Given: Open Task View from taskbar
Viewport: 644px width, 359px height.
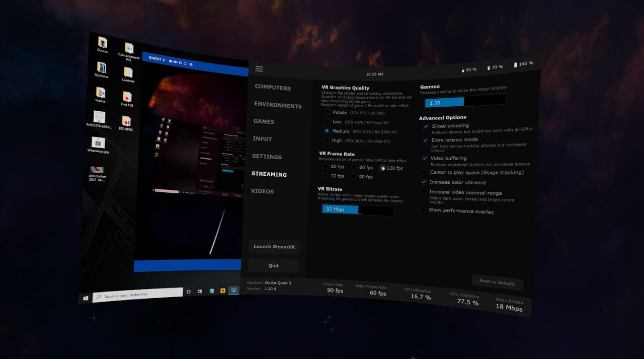Looking at the screenshot, I should pyautogui.click(x=200, y=291).
